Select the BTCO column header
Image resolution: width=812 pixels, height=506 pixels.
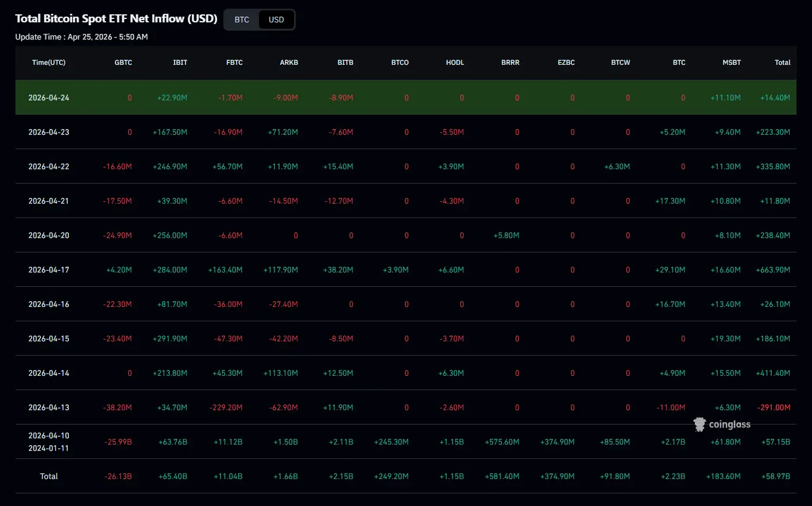[400, 63]
